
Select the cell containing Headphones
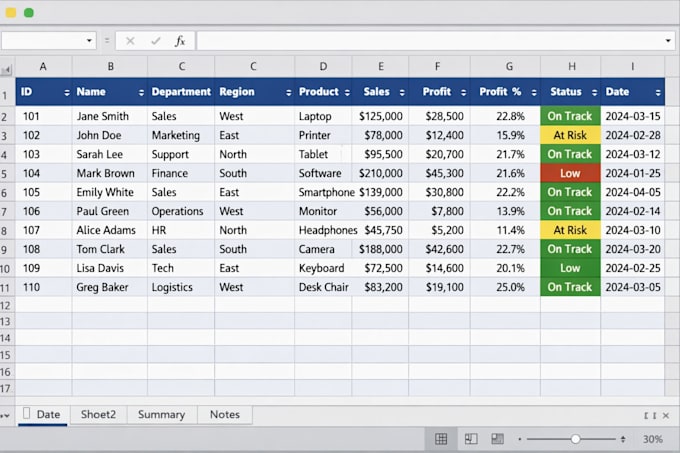coord(324,230)
